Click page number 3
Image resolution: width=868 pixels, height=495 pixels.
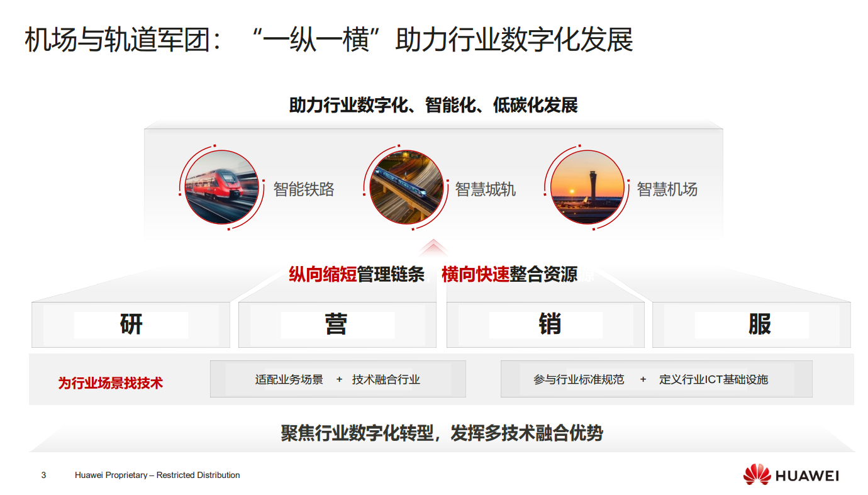[x=43, y=475]
